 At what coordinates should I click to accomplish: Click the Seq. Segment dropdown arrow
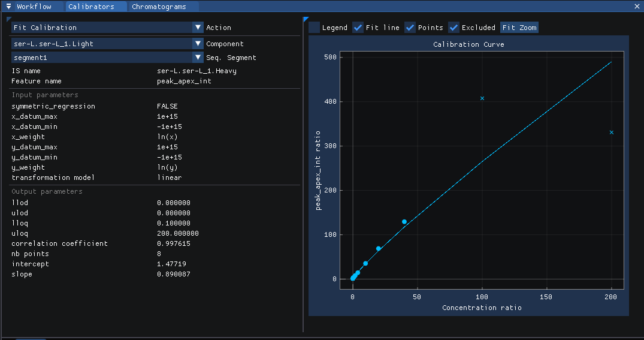198,58
